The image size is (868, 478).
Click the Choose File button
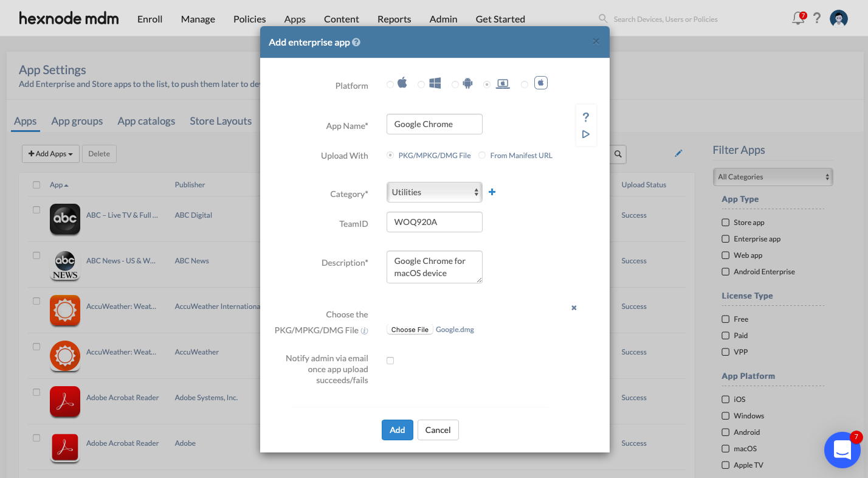[410, 330]
